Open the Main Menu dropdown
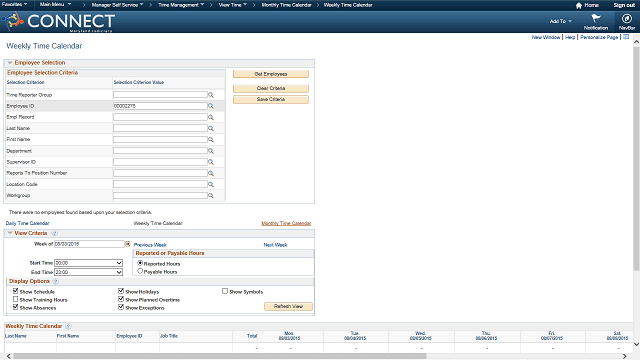This screenshot has height=360, width=640. [x=56, y=4]
